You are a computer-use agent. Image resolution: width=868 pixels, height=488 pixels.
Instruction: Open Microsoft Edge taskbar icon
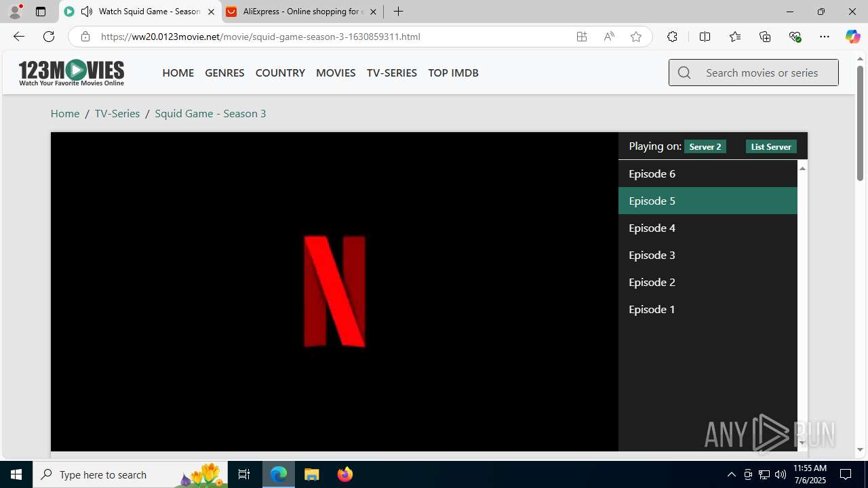pos(279,474)
